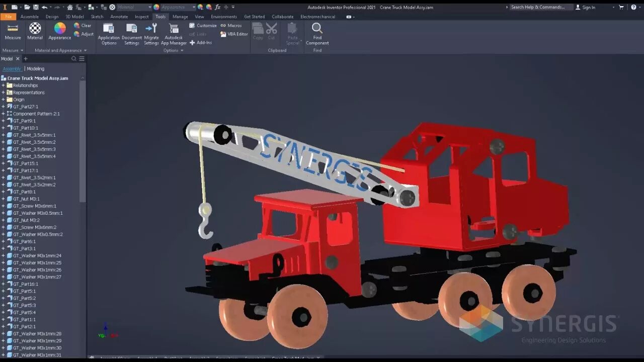The image size is (644, 362).
Task: Open the Environments ribbon tab
Action: (x=224, y=17)
